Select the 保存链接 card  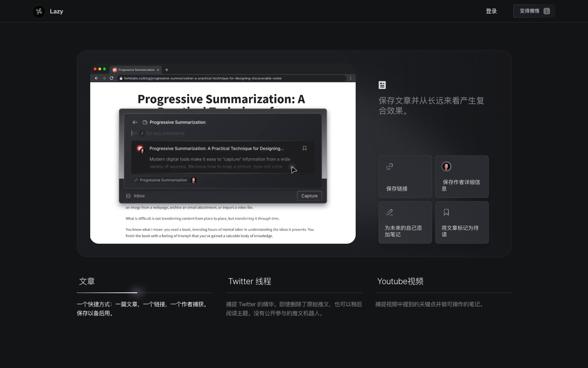pos(405,177)
